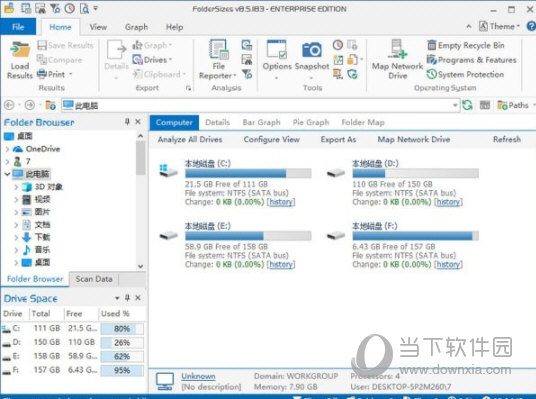Select the 下载 folder in tree
Viewport: 536px width, 399px height.
point(42,237)
